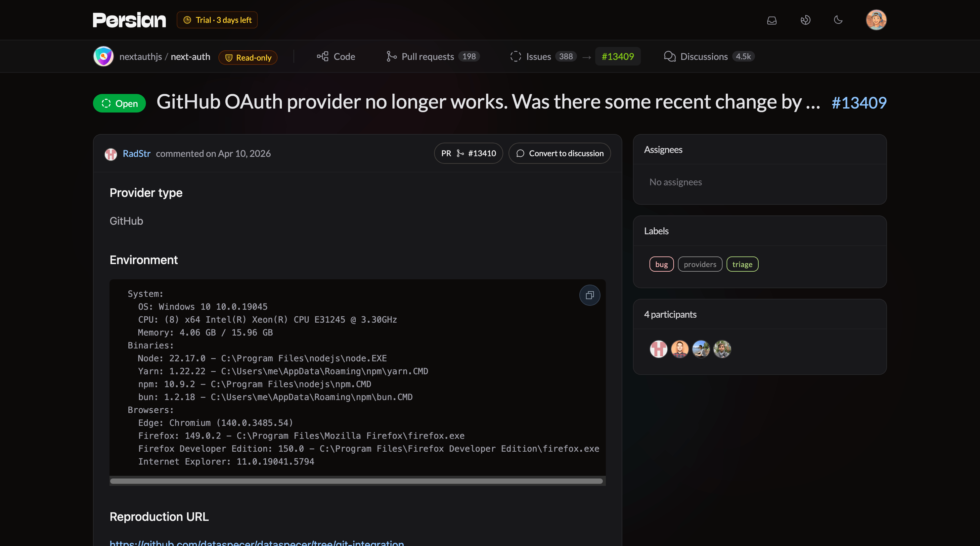Click the Persian logo
The height and width of the screenshot is (546, 980).
129,20
